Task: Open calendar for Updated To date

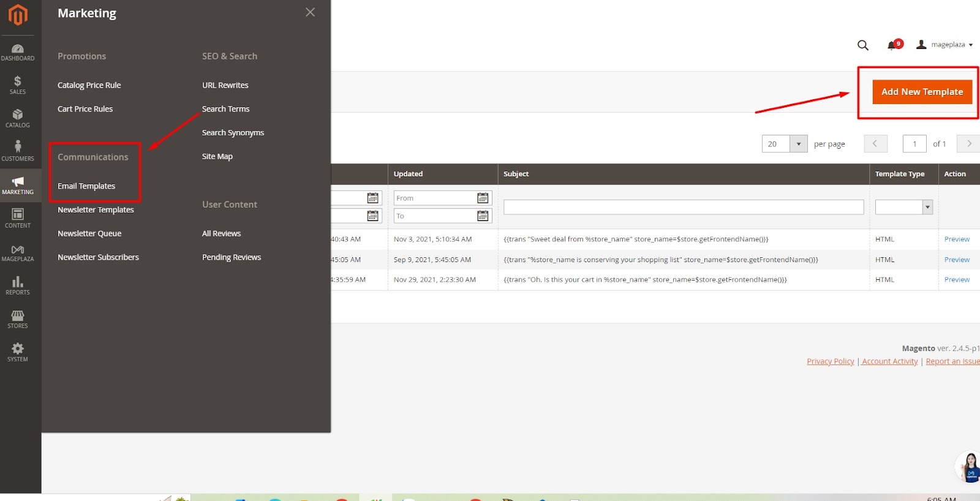Action: [483, 216]
